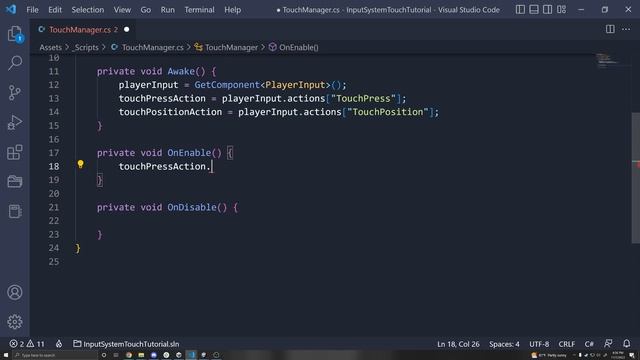Open the Extensions view
This screenshot has height=360, width=640.
click(15, 152)
